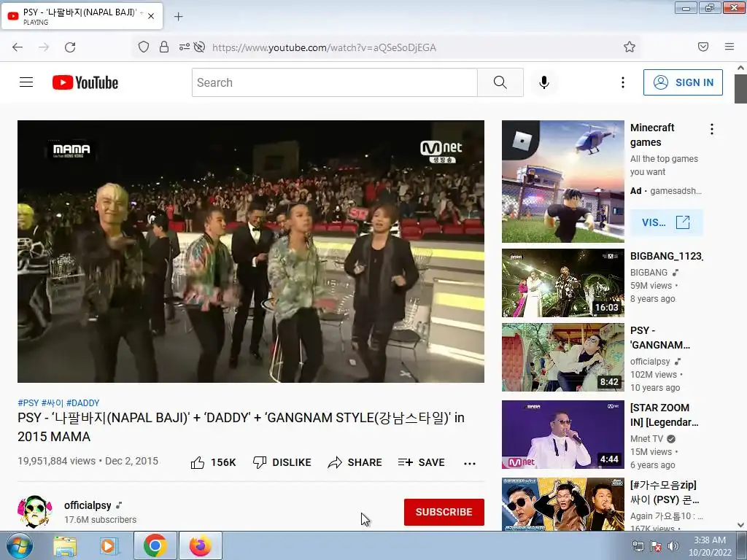Click the BIGBANG_1123 video title
The image size is (747, 560).
[x=666, y=256]
